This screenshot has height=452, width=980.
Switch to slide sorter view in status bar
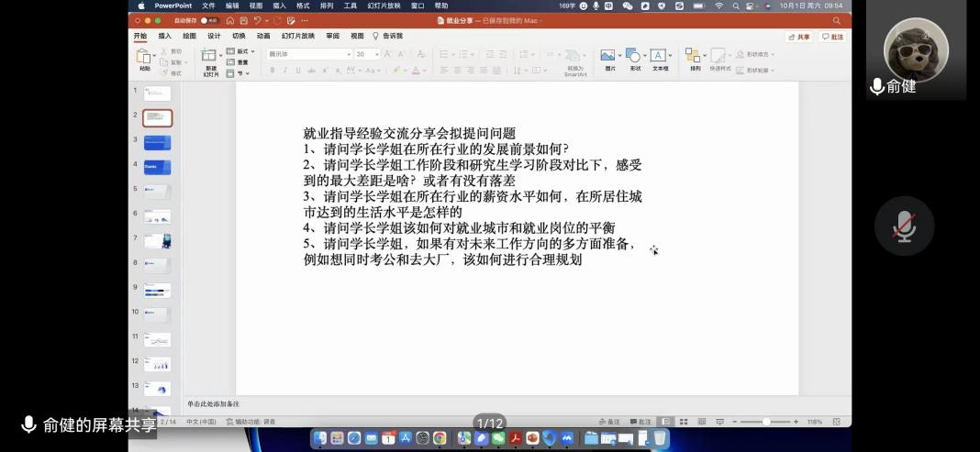(x=684, y=422)
